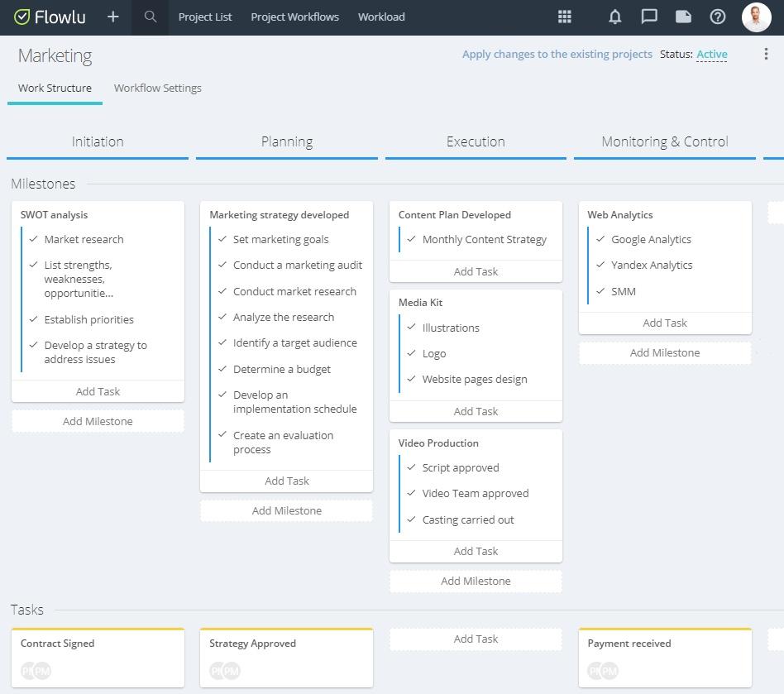Screen dimensions: 784x694
Task: Open the apps grid menu icon
Action: (565, 17)
